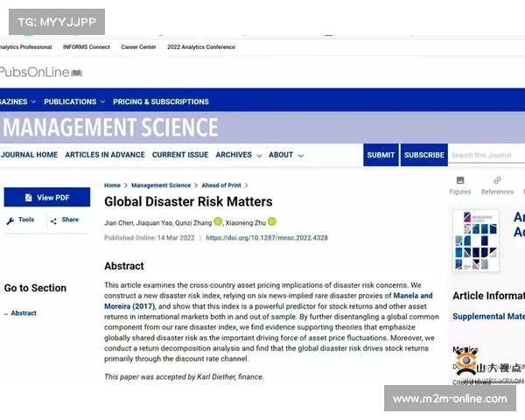
Task: Open the References link icon
Action: (x=497, y=180)
